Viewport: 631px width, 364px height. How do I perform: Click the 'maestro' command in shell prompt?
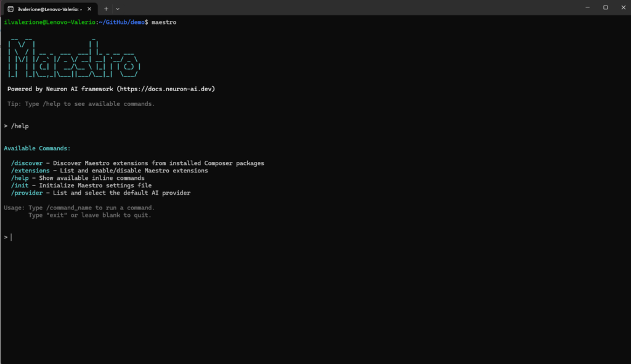[164, 22]
